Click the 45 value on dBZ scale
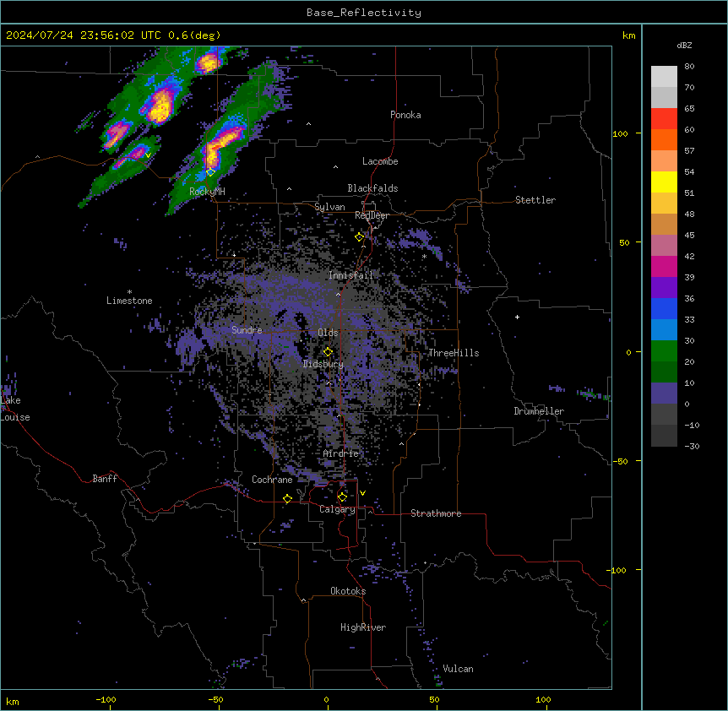The height and width of the screenshot is (711, 728). click(x=689, y=236)
